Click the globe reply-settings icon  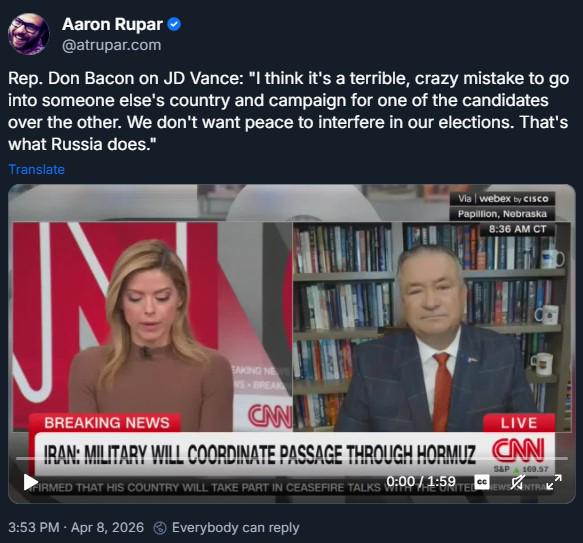(x=160, y=528)
